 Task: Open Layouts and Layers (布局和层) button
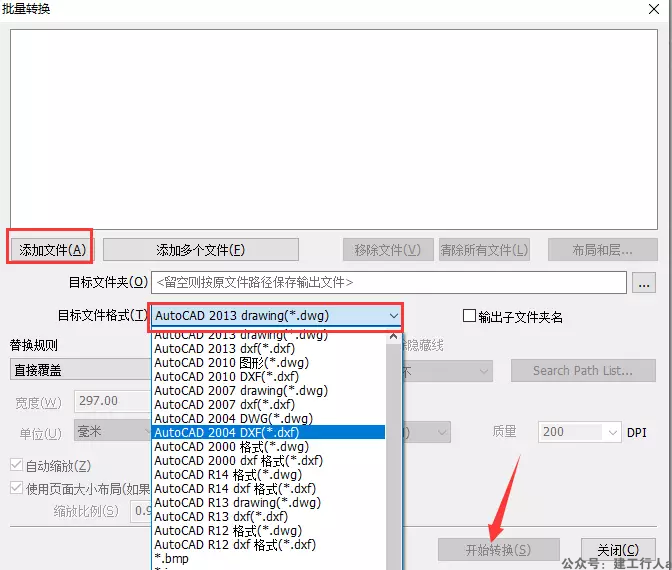tap(603, 250)
